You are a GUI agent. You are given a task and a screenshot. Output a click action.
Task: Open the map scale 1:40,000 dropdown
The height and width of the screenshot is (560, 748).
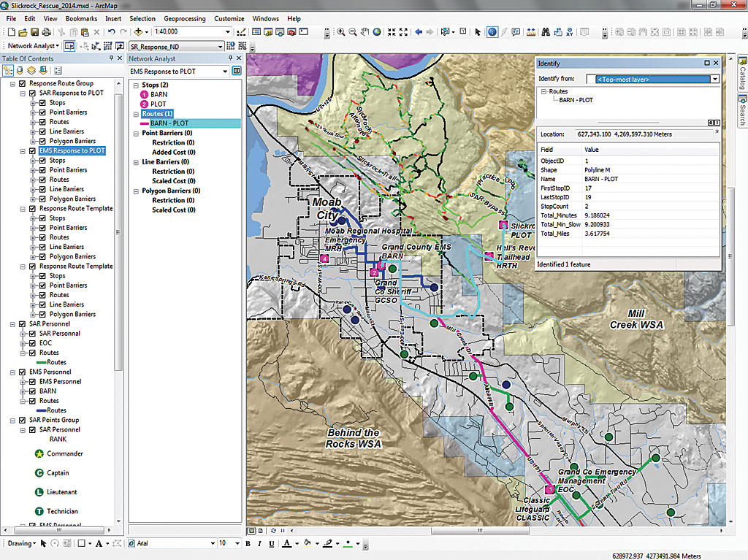(229, 32)
